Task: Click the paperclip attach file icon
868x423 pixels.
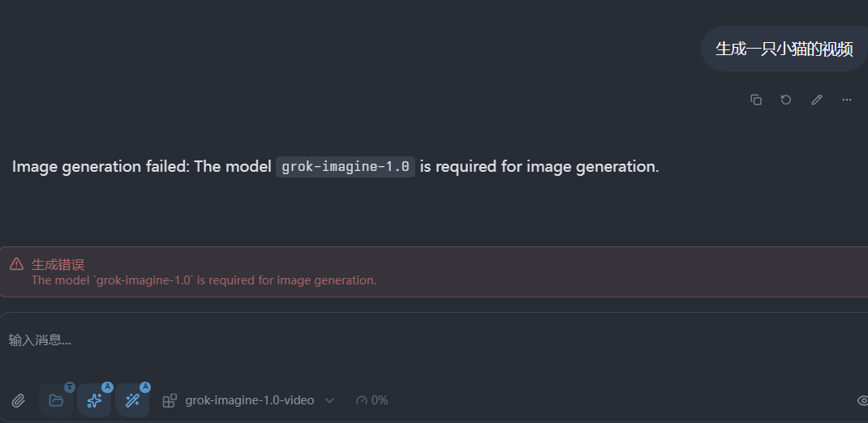Action: [x=18, y=400]
